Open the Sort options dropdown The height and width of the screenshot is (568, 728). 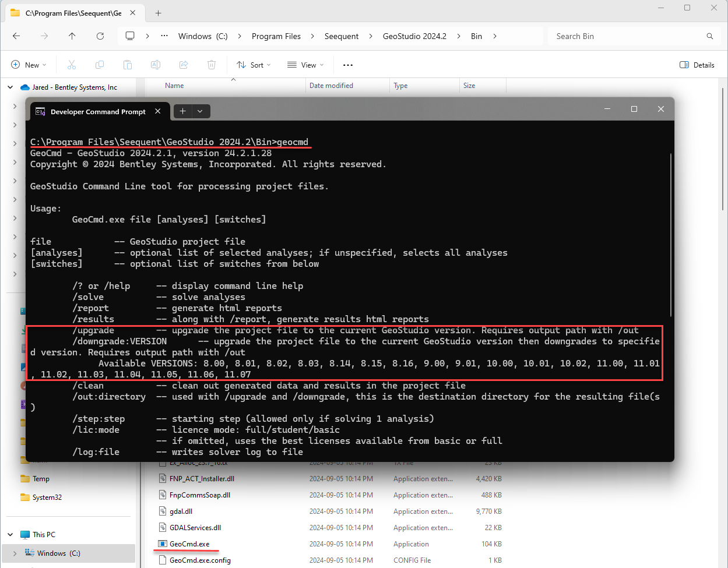click(254, 65)
